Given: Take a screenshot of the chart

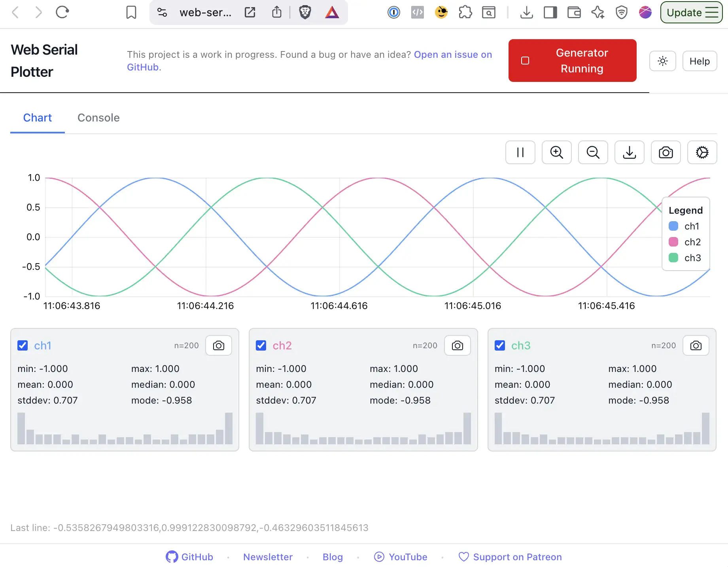Looking at the screenshot, I should 666,152.
